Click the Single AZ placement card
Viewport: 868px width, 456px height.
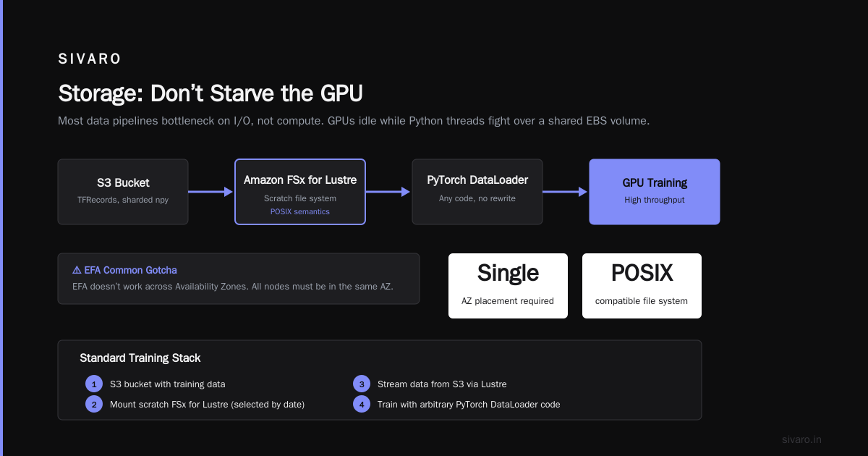pos(508,286)
